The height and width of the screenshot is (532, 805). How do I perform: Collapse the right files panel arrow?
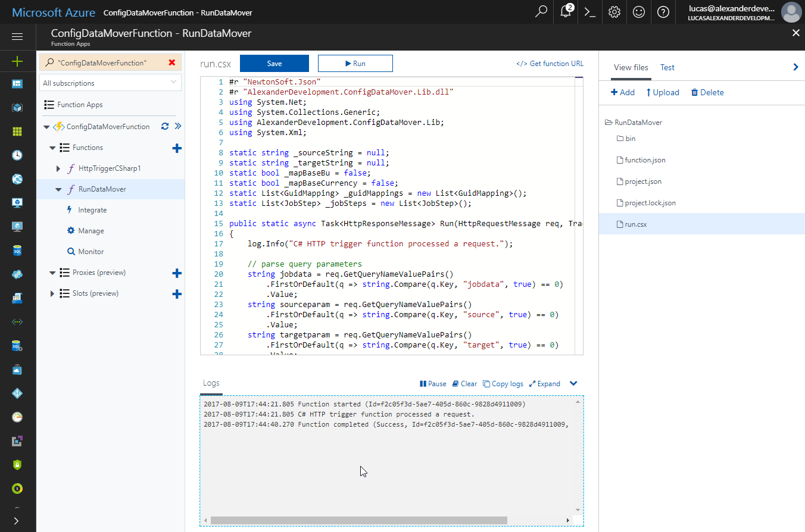[796, 67]
